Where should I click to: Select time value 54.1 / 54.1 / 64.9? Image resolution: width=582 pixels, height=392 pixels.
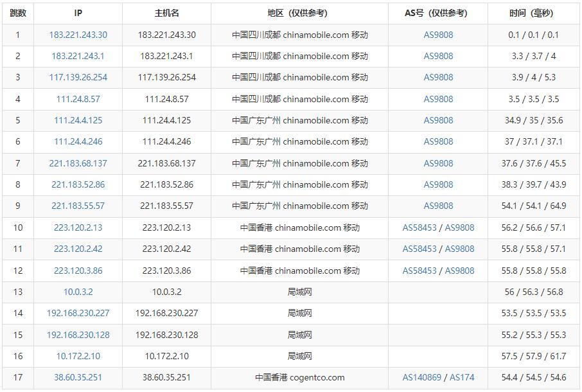click(533, 206)
